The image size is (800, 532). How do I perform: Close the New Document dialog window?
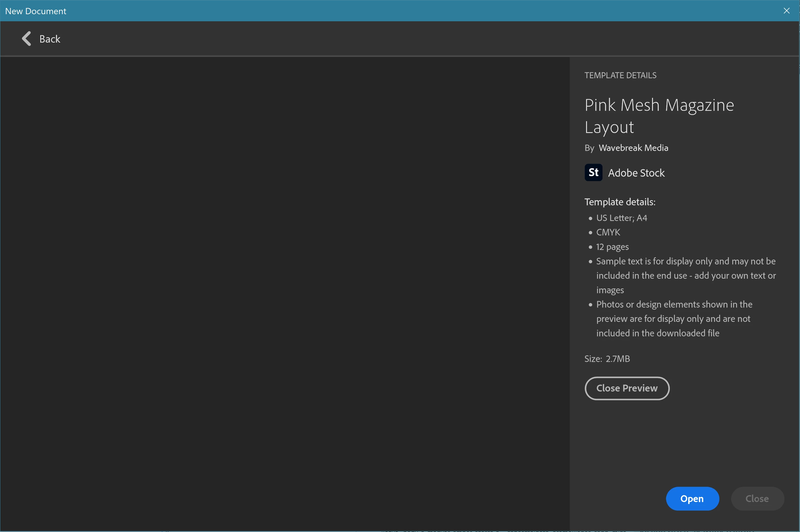pyautogui.click(x=786, y=11)
